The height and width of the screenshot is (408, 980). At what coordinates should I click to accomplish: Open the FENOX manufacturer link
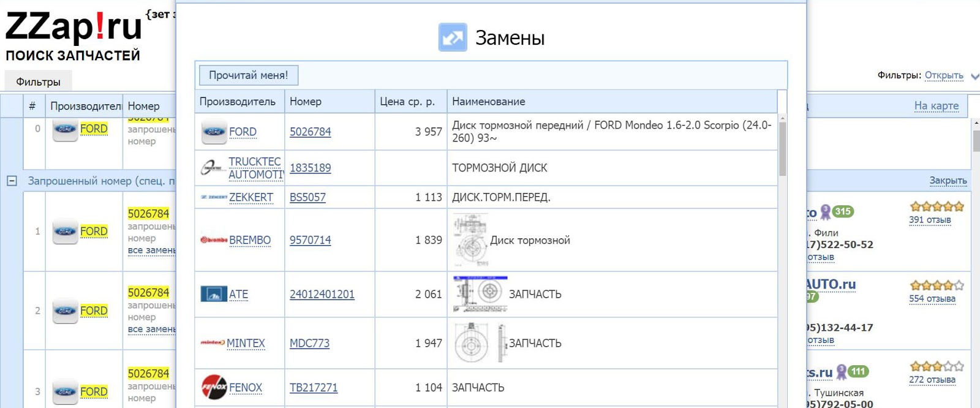click(246, 387)
